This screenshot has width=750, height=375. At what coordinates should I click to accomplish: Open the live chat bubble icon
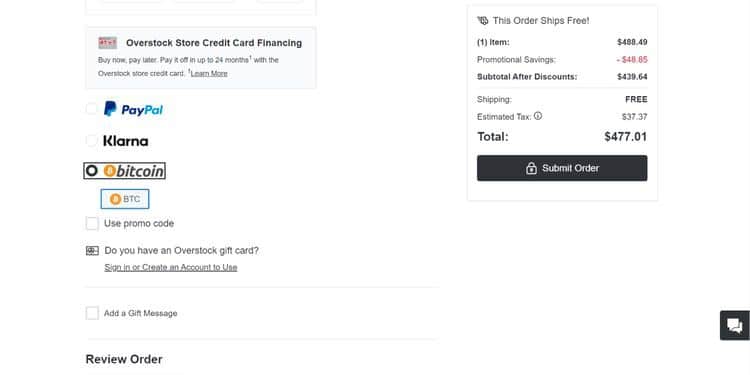pos(735,325)
